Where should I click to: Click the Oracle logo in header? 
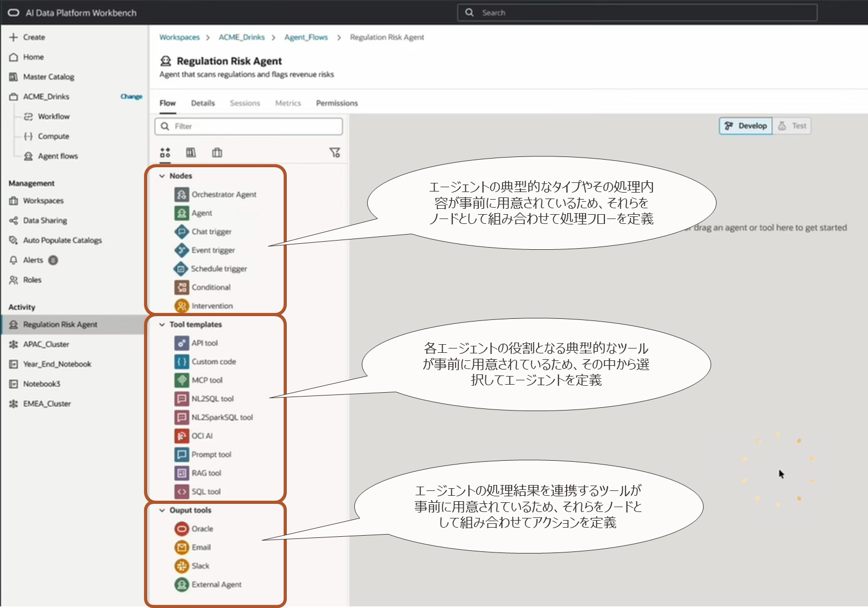tap(13, 12)
